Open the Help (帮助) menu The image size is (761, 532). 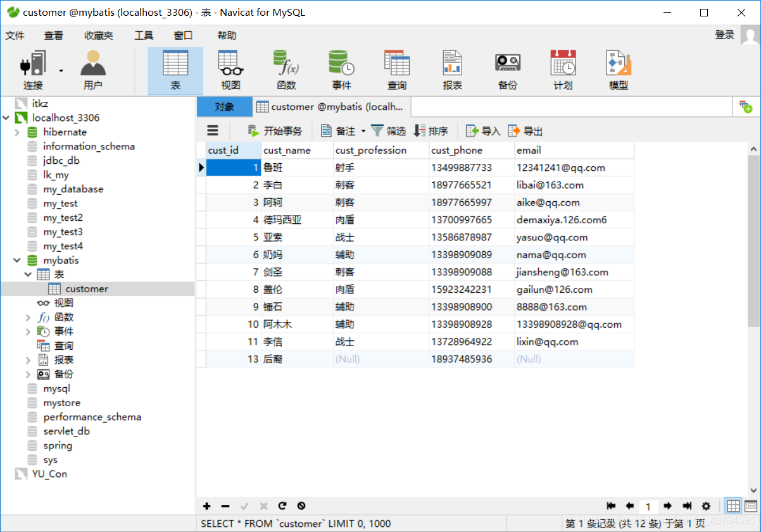[227, 35]
